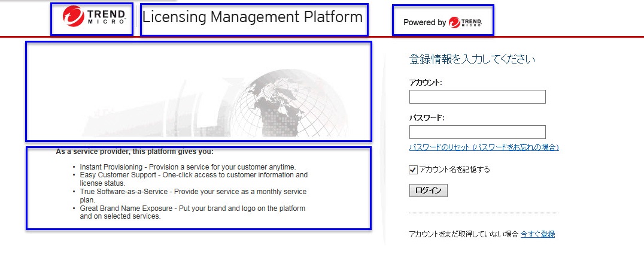
Task: Click the Instant Provisioning bullet text
Action: pos(188,167)
